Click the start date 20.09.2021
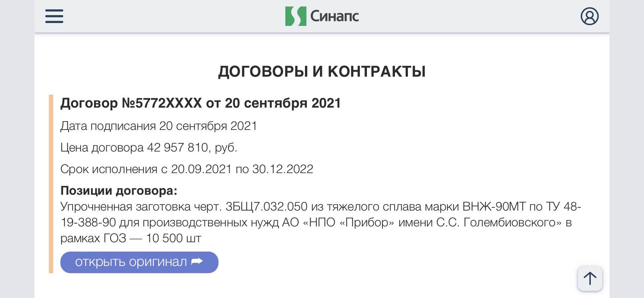 (x=201, y=169)
